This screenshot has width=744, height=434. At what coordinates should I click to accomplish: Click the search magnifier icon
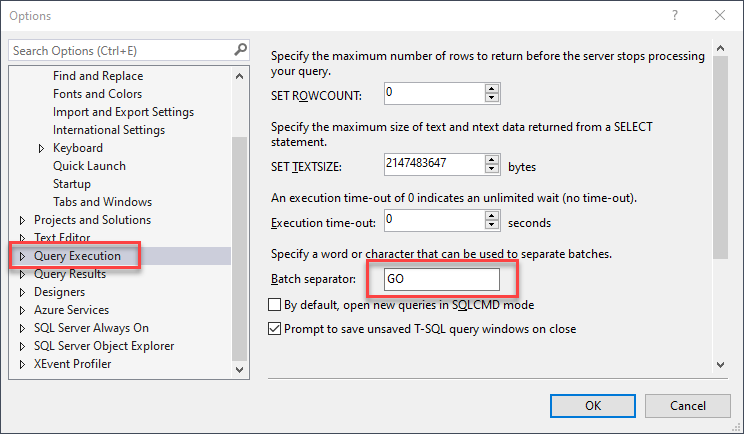240,50
